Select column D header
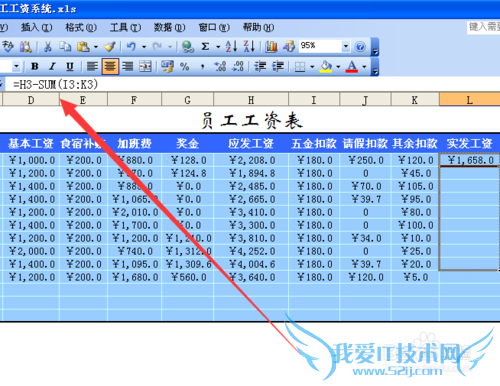This screenshot has width=500, height=386. (x=31, y=100)
